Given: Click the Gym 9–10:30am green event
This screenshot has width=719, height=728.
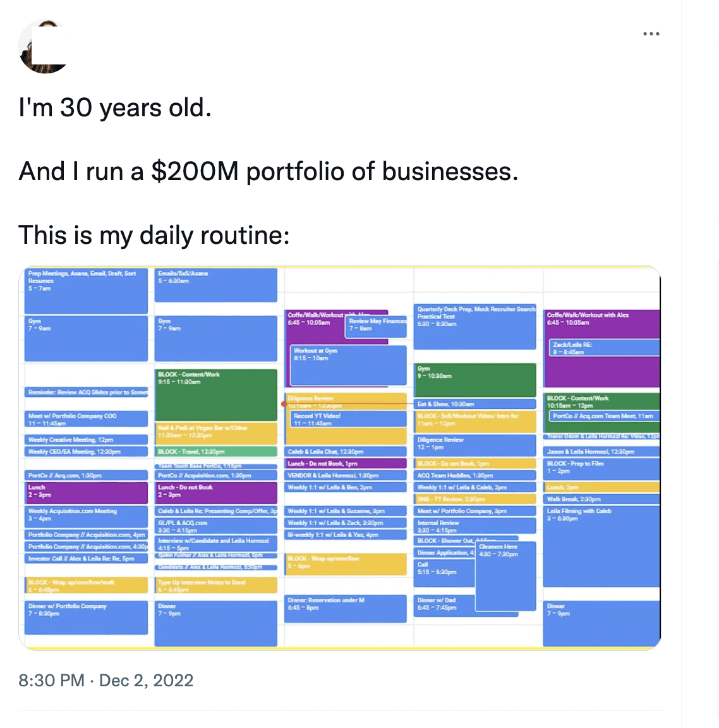Looking at the screenshot, I should pos(475,380).
